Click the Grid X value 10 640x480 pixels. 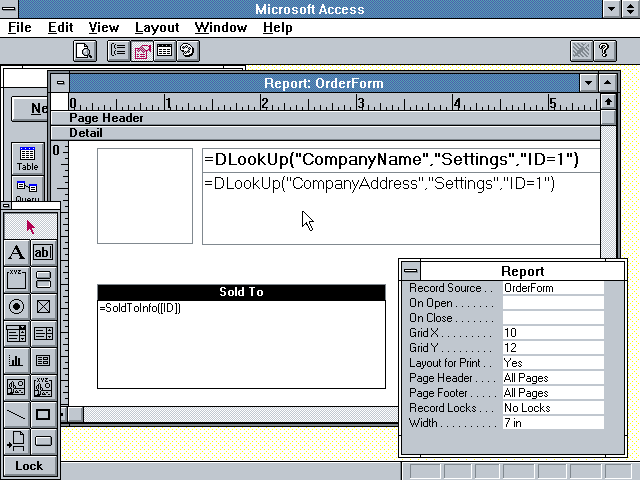tap(553, 333)
